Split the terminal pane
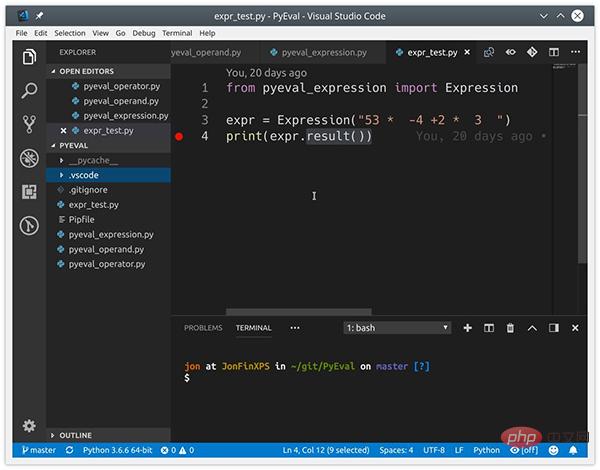This screenshot has width=600, height=470. (x=489, y=328)
